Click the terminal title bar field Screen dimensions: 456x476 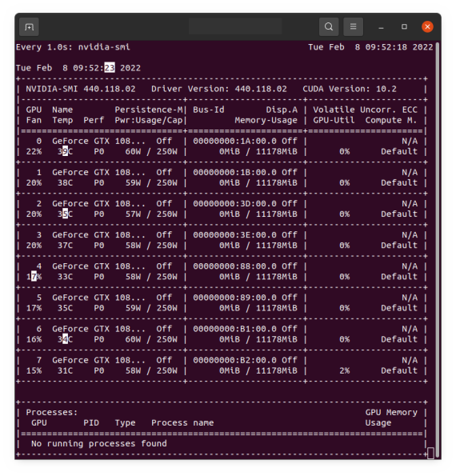pyautogui.click(x=235, y=26)
